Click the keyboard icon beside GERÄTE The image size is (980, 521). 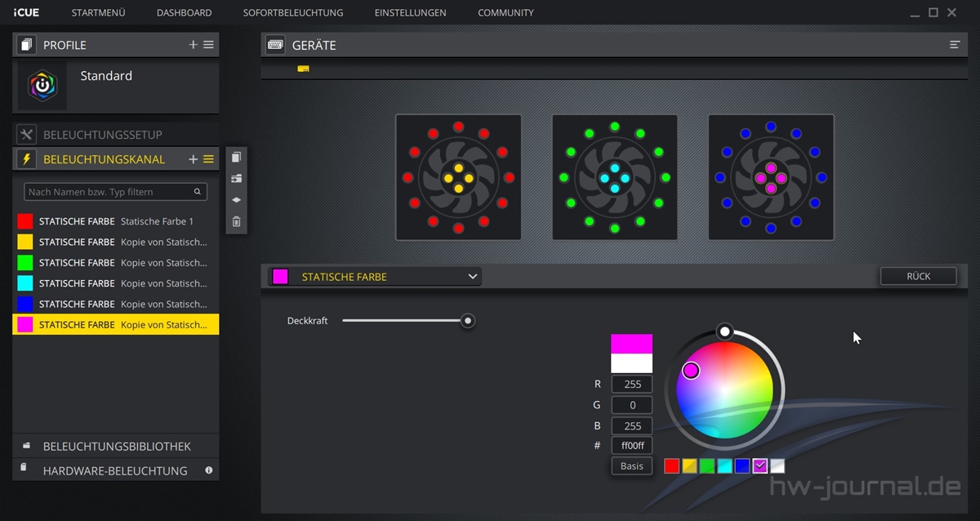click(x=275, y=45)
